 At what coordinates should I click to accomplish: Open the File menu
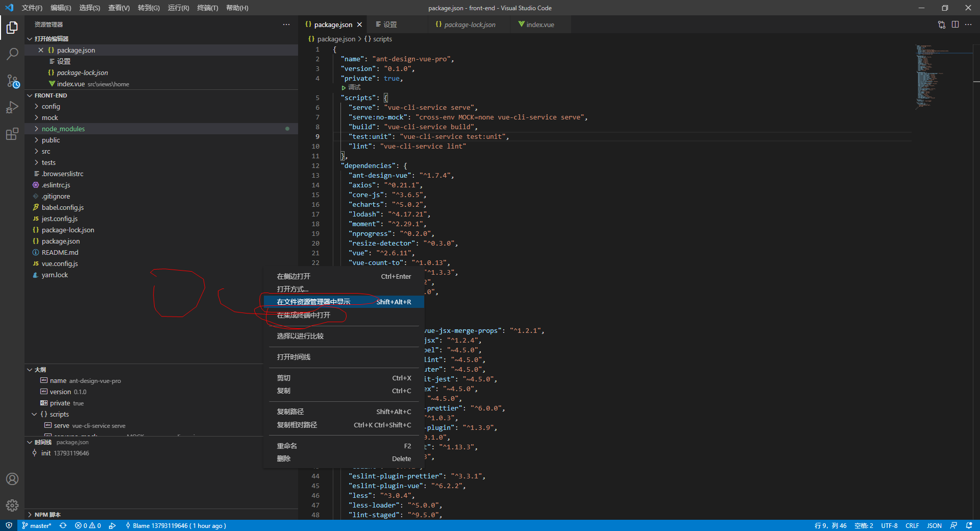[x=32, y=8]
